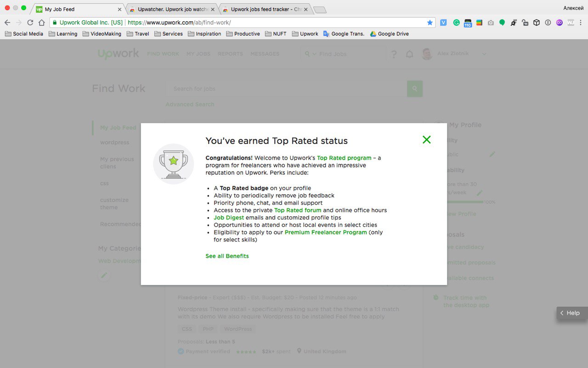This screenshot has width=588, height=368.
Task: Select the customize theme saved search
Action: tap(114, 204)
